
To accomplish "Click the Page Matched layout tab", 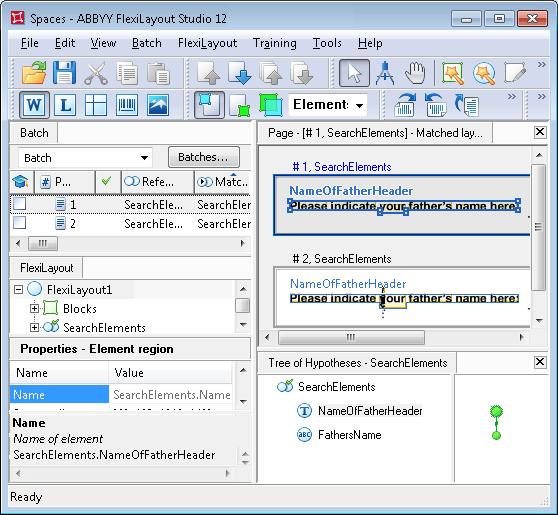I will pyautogui.click(x=375, y=133).
